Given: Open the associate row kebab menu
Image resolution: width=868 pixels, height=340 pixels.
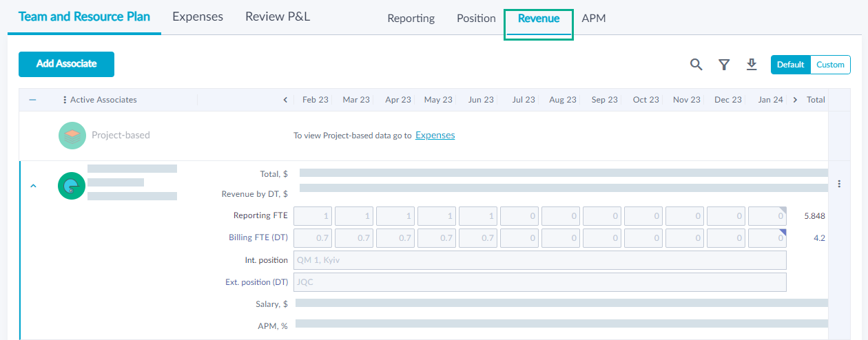Looking at the screenshot, I should coord(839,184).
